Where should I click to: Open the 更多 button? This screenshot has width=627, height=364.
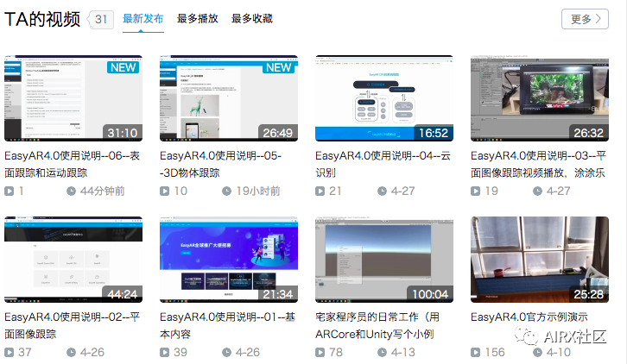(x=585, y=19)
